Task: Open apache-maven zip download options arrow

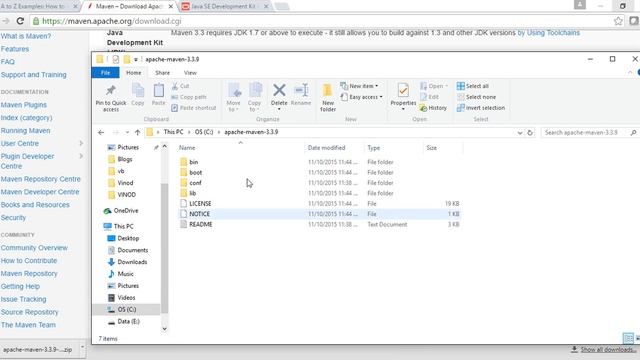Action: pos(82,347)
